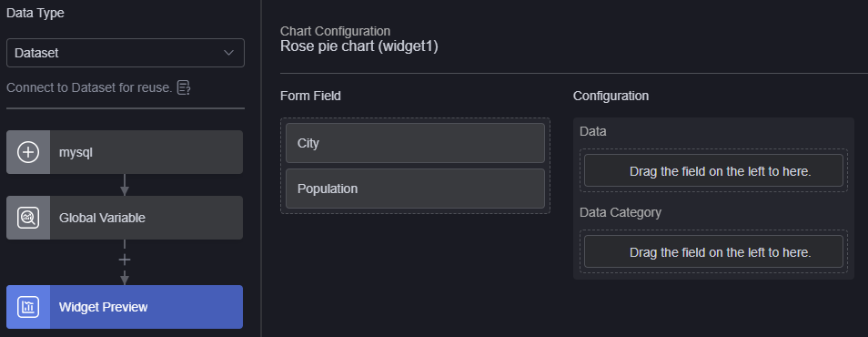Click the Rose pie chart (widget1) title
Screen dimensions: 868x337
pyautogui.click(x=359, y=46)
